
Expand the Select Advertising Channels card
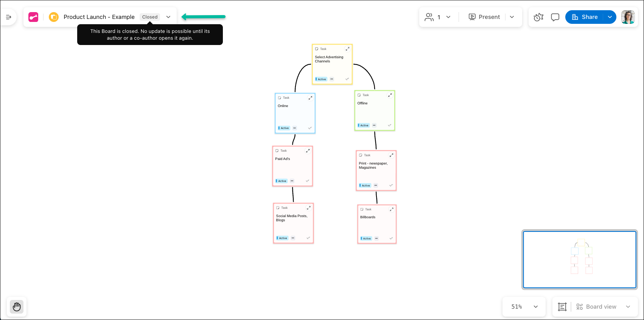point(347,49)
